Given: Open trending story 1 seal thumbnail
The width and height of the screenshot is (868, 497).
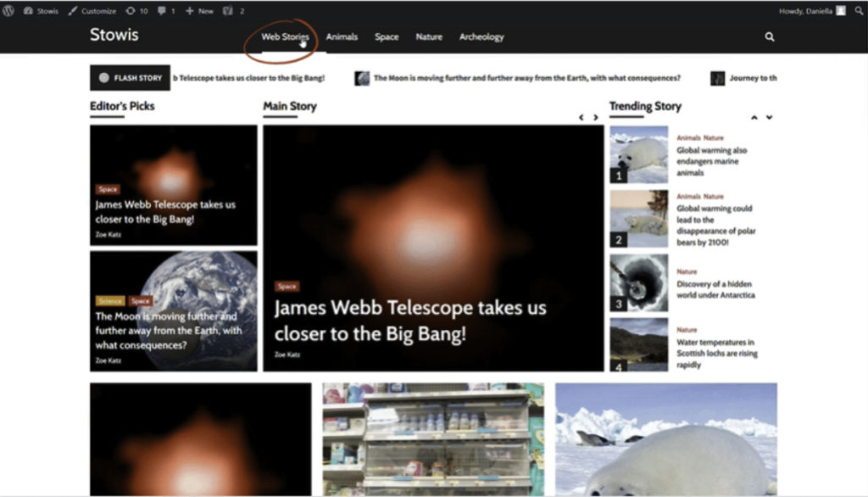Looking at the screenshot, I should click(639, 154).
